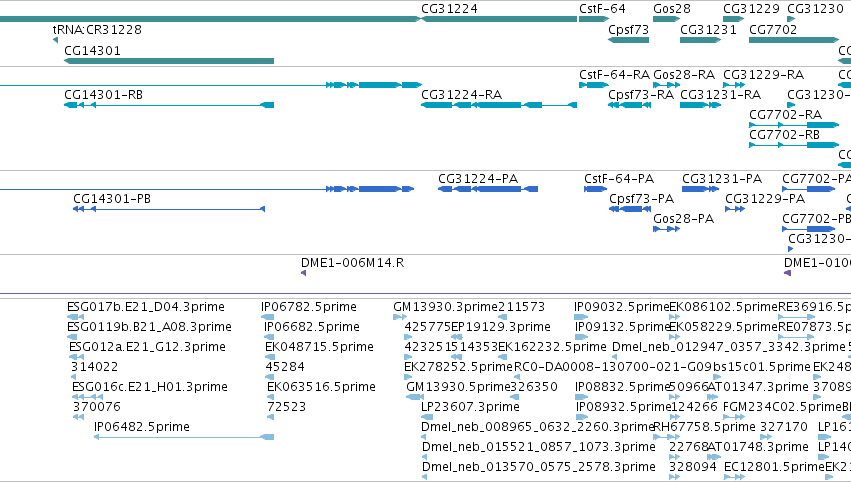851x482 pixels.
Task: Open the CG31229-PA protein label
Action: pos(765,199)
